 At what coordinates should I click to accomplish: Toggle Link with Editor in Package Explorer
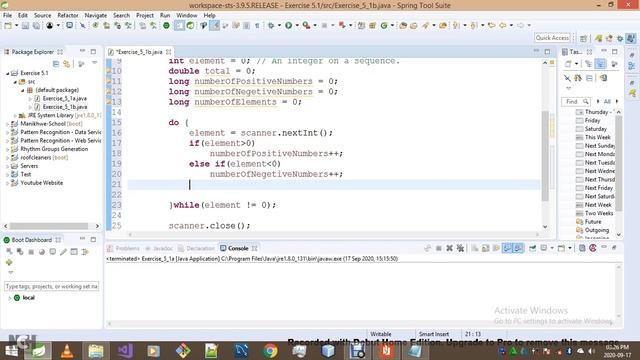click(x=67, y=64)
